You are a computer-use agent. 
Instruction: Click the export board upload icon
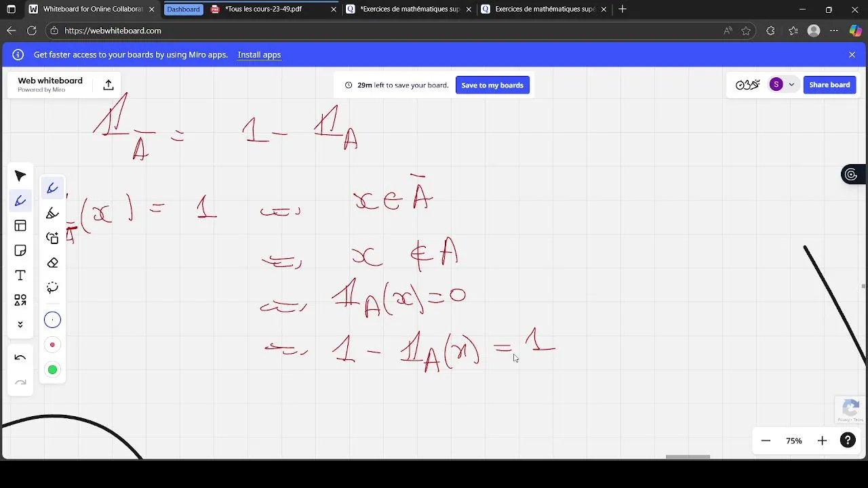click(108, 85)
